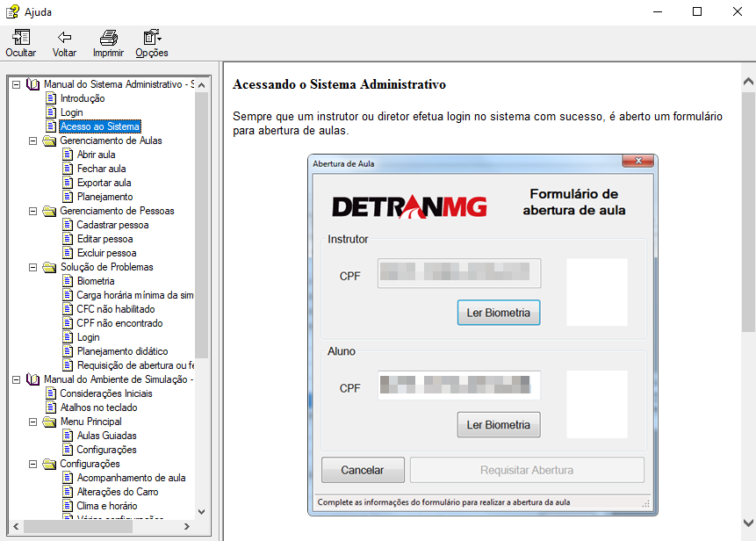This screenshot has height=541, width=756.
Task: Click the Voltar back arrow icon
Action: [x=64, y=38]
